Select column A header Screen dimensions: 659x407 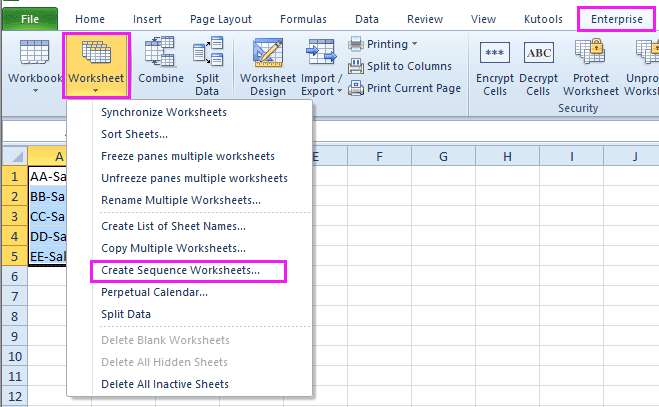[47, 156]
